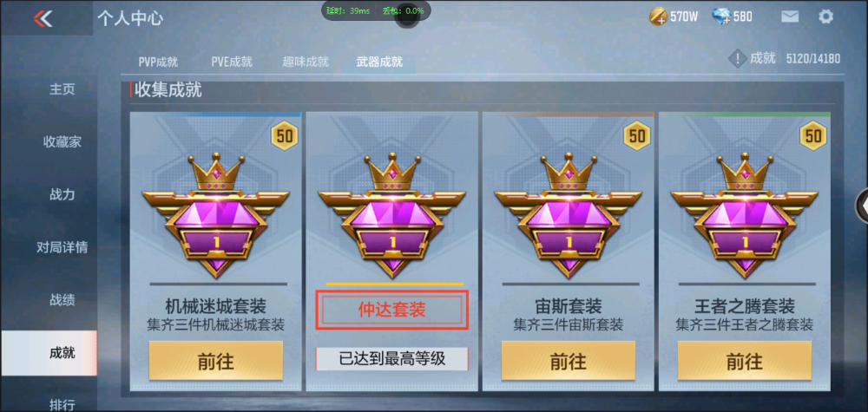868x412 pixels.
Task: Select 收藏家 in the sidebar
Action: click(x=62, y=142)
